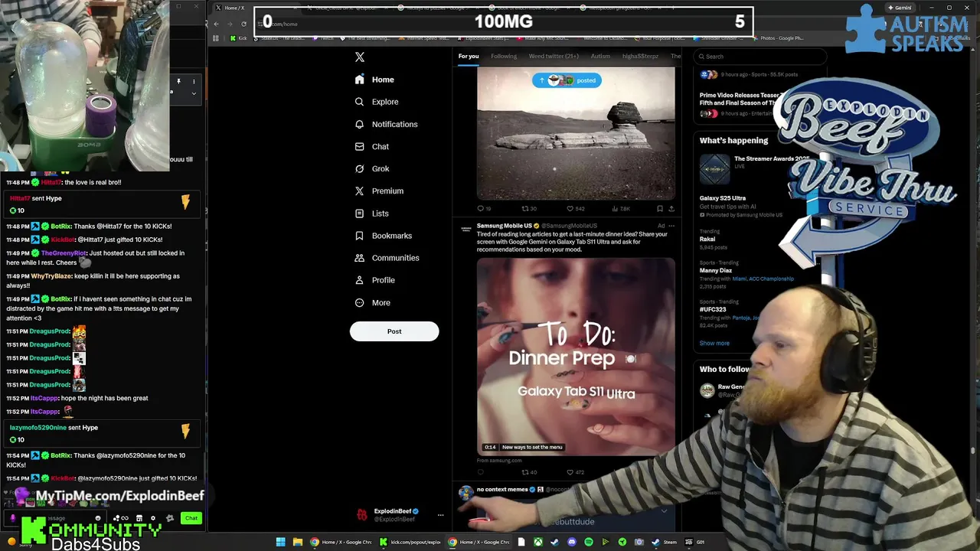Open the Manny Diaz trending topic
Viewport: 980px width, 551px height.
(717, 270)
